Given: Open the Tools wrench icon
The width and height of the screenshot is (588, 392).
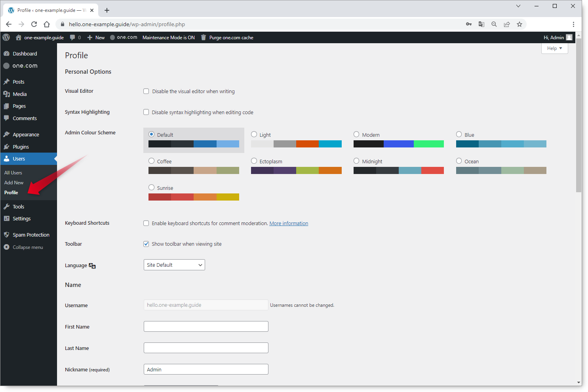Looking at the screenshot, I should 7,206.
